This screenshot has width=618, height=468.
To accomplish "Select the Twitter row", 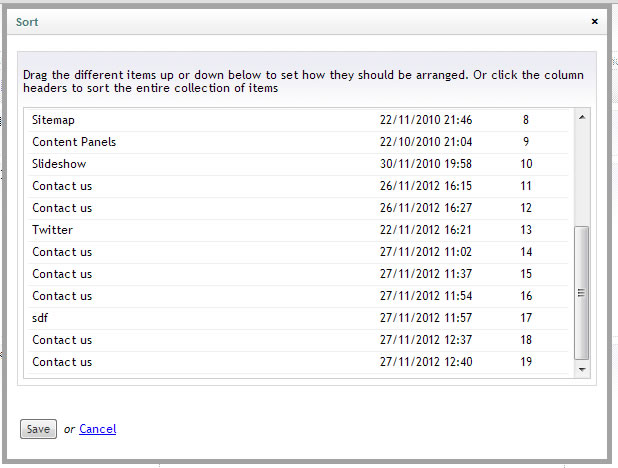I will (x=52, y=230).
